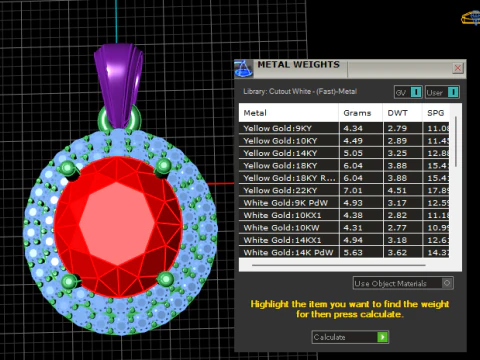480x360 pixels.
Task: Click DWT value 2.77
Action: pos(397,228)
